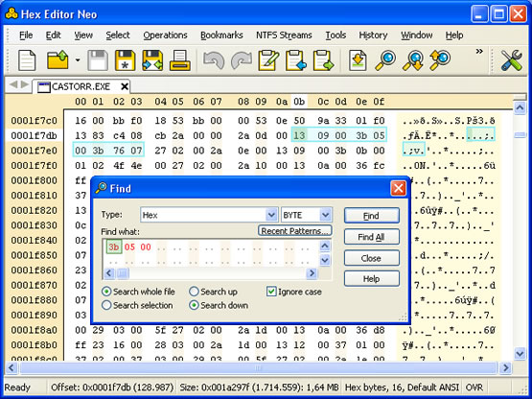
Task: Click the clipboard with green arrow icon
Action: click(323, 60)
